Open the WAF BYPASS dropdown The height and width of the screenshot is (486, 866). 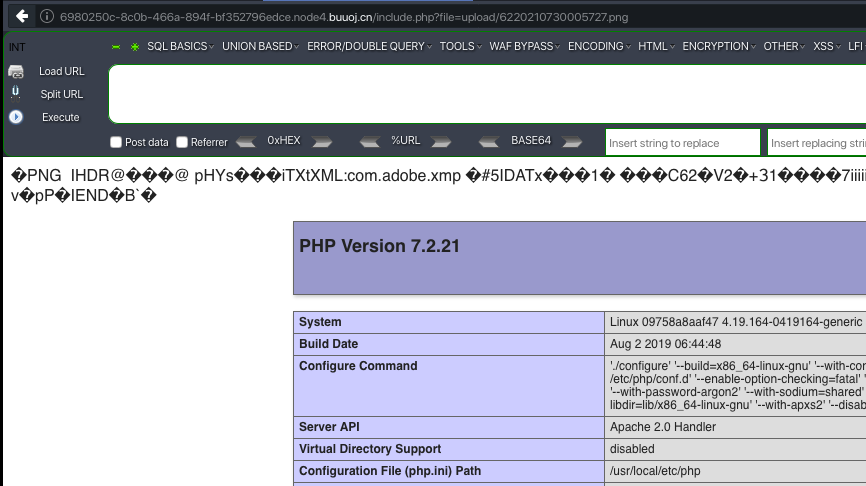(524, 46)
